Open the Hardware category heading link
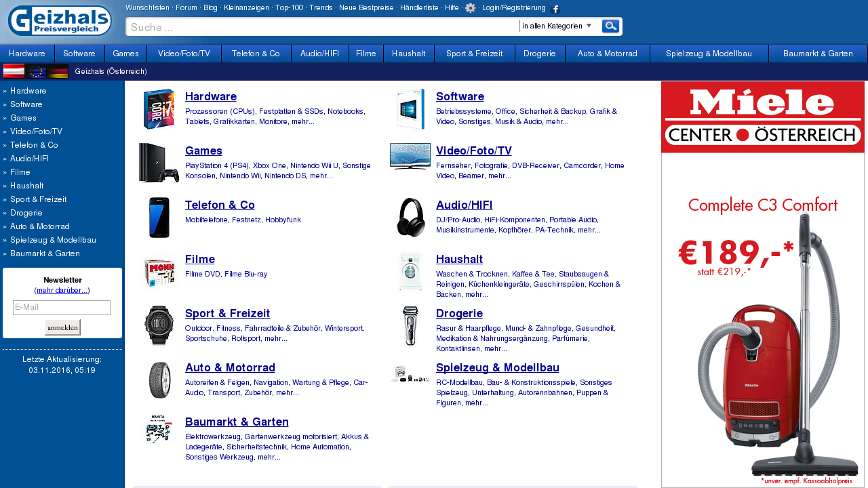 click(x=211, y=96)
